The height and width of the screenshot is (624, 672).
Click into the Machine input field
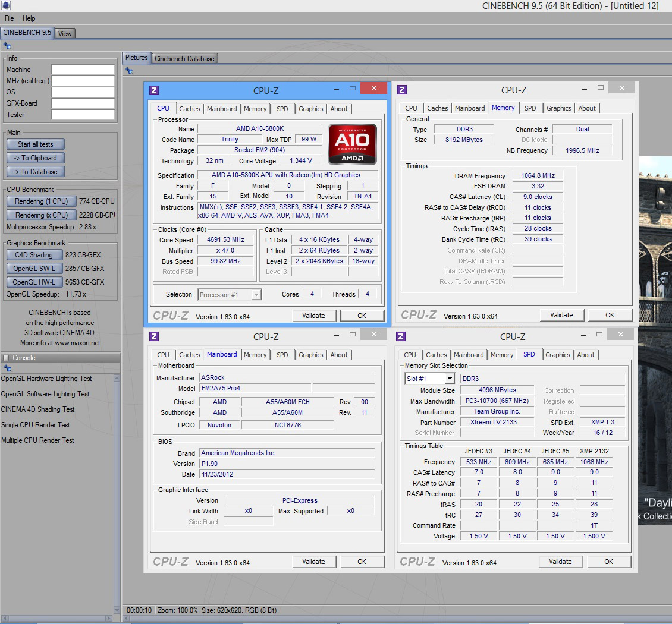(x=83, y=70)
